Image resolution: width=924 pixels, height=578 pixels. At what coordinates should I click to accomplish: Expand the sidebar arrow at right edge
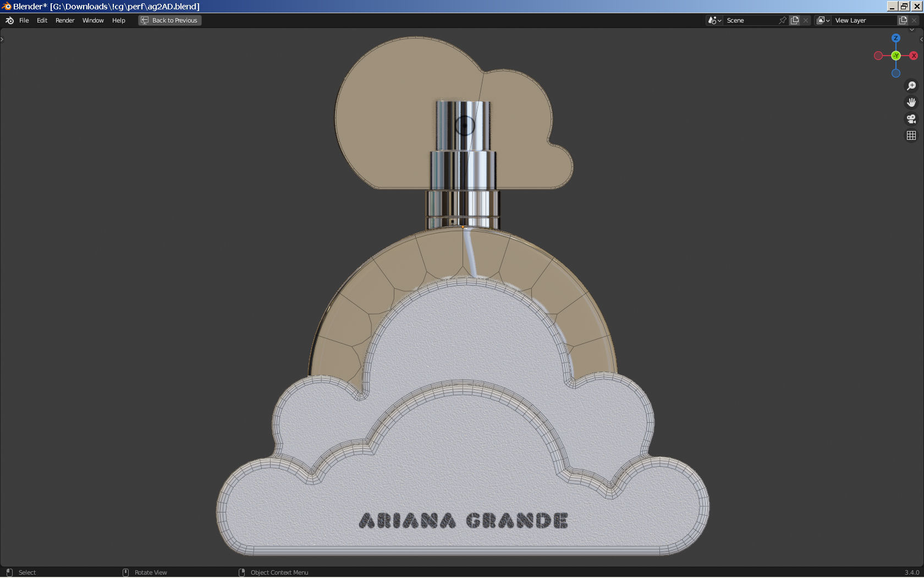pyautogui.click(x=921, y=39)
